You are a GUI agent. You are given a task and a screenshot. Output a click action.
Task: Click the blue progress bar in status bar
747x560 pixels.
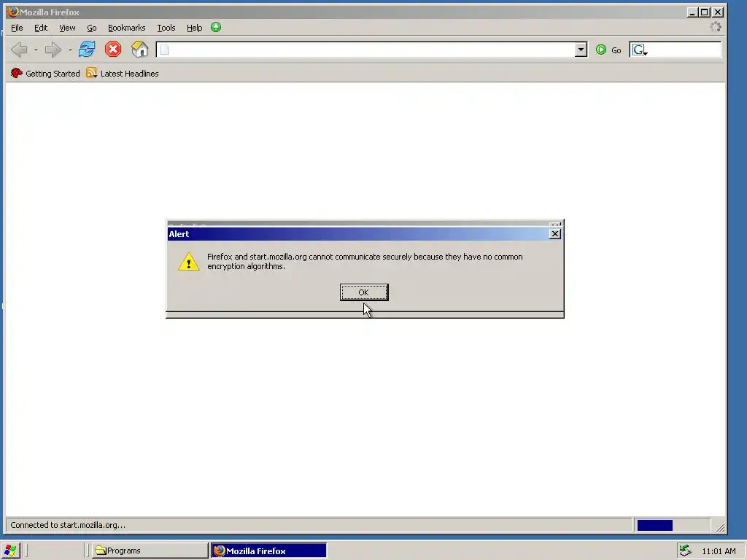click(x=655, y=525)
